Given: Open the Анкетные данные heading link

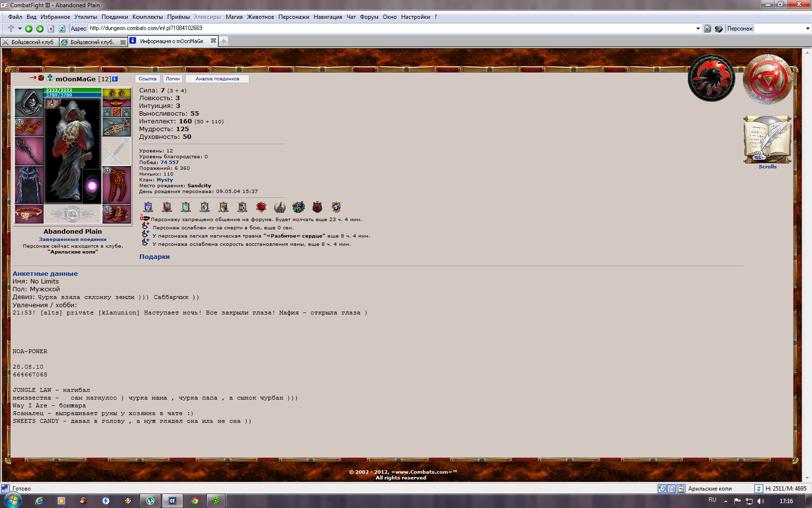Looking at the screenshot, I should click(45, 274).
